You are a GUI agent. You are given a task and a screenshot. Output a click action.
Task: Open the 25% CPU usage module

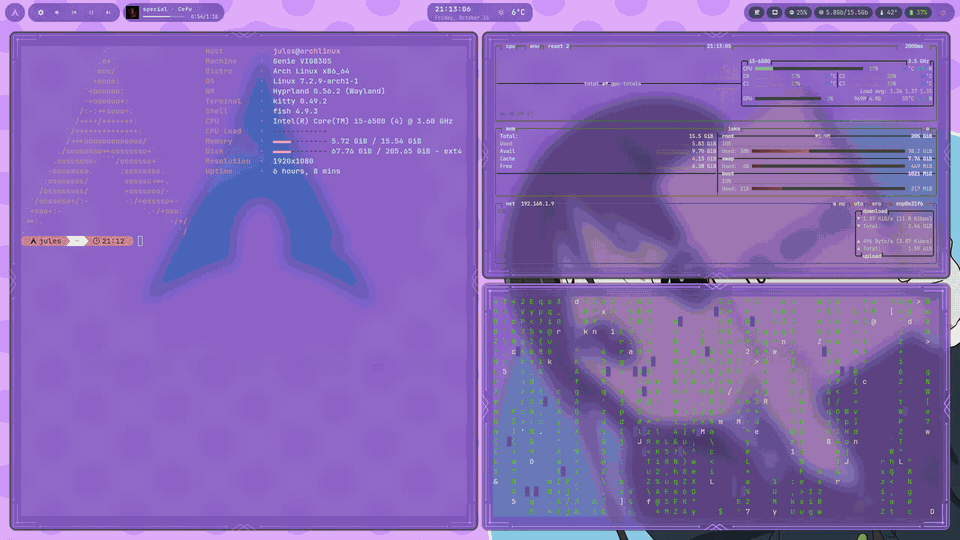[x=798, y=12]
